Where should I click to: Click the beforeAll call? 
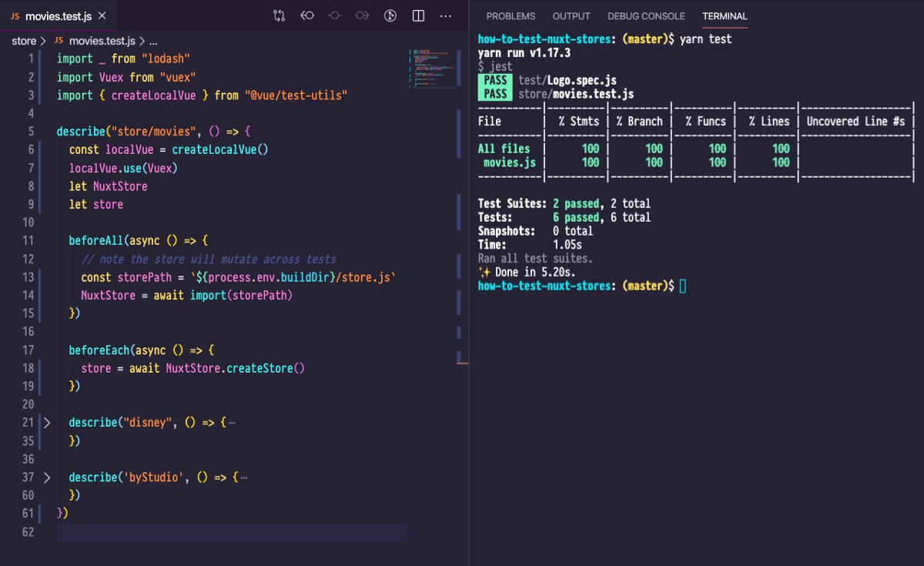96,241
